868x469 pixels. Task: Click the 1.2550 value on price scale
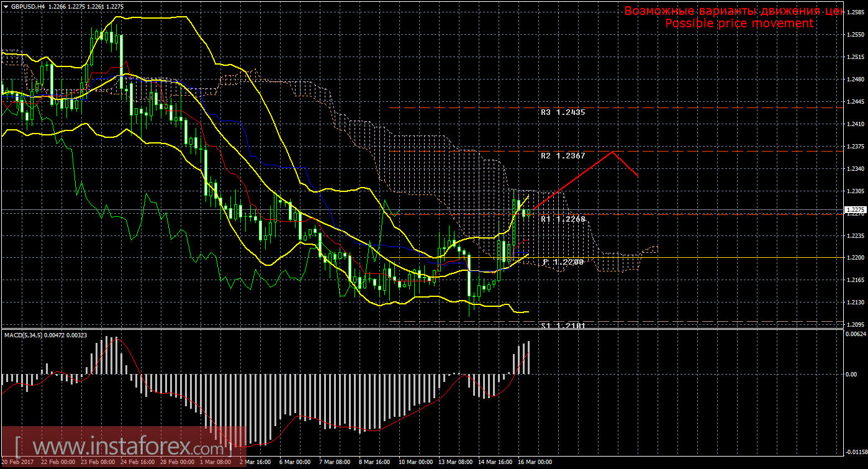click(x=856, y=35)
